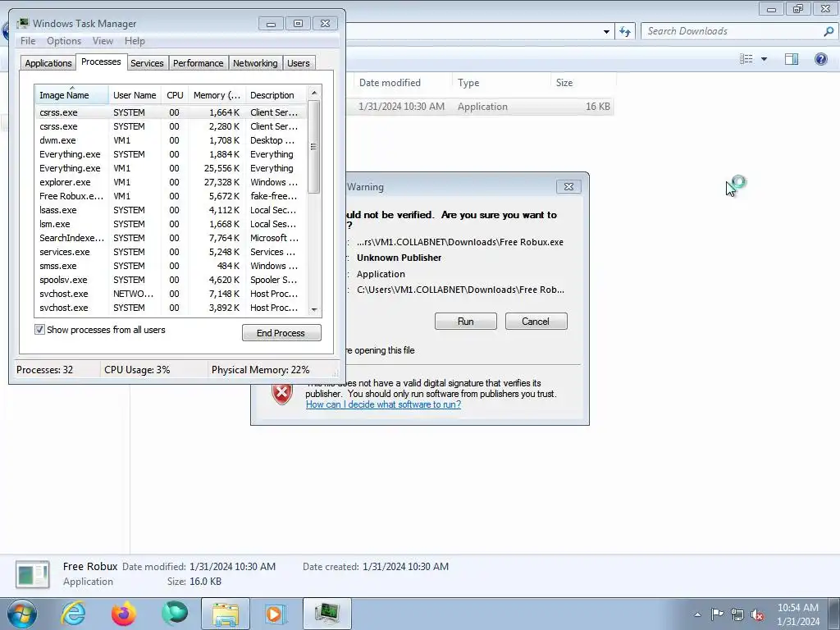The image size is (840, 630).
Task: Sort processes by CPU column
Action: (x=175, y=95)
